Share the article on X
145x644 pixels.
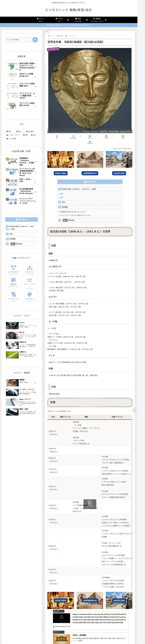[57, 137]
